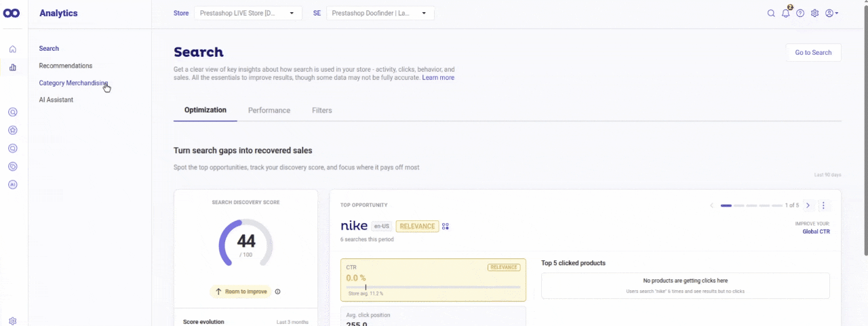Image resolution: width=868 pixels, height=326 pixels.
Task: Open the SE search engine dropdown
Action: pos(380,13)
